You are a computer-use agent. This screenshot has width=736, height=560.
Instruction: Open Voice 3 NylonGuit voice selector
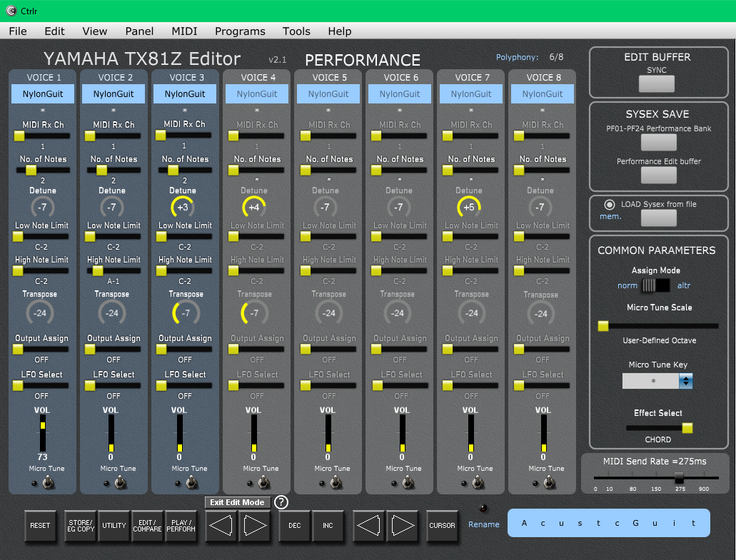click(x=185, y=93)
